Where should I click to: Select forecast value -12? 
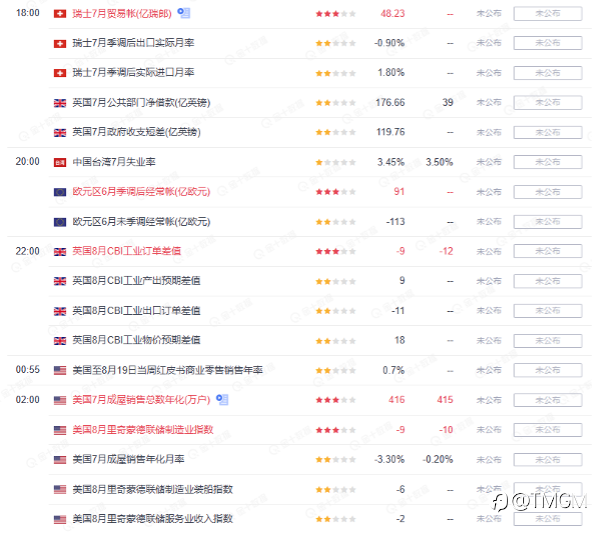coord(446,251)
